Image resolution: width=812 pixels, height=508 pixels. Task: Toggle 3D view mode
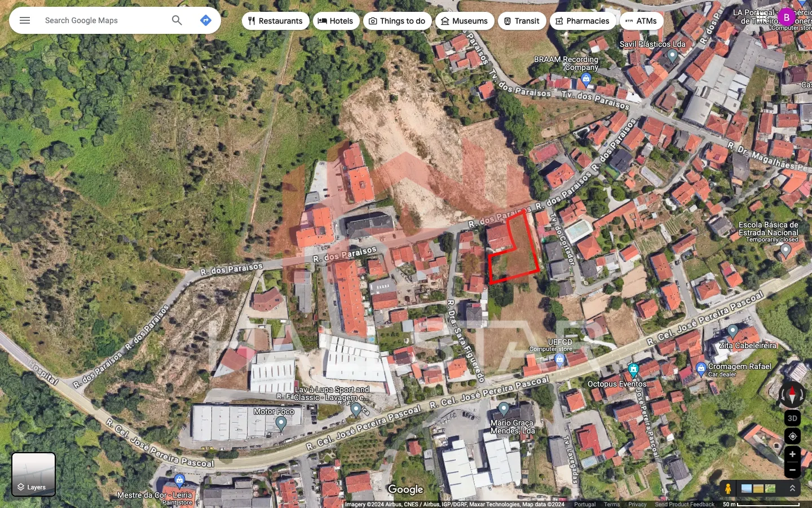pyautogui.click(x=792, y=418)
